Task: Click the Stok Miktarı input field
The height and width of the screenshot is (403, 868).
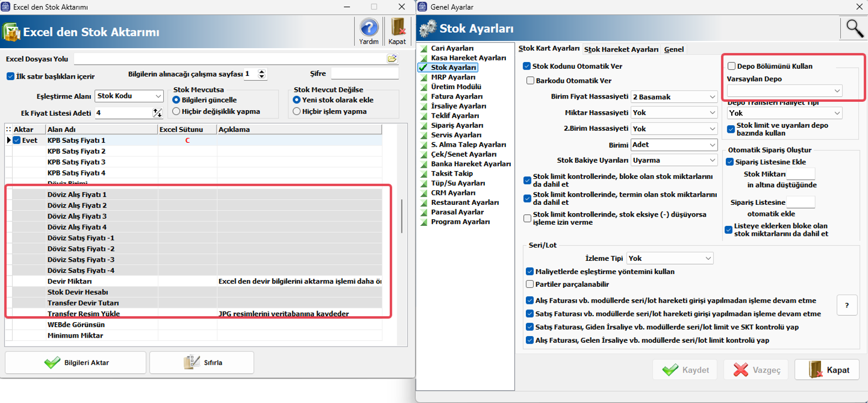Action: coord(801,175)
